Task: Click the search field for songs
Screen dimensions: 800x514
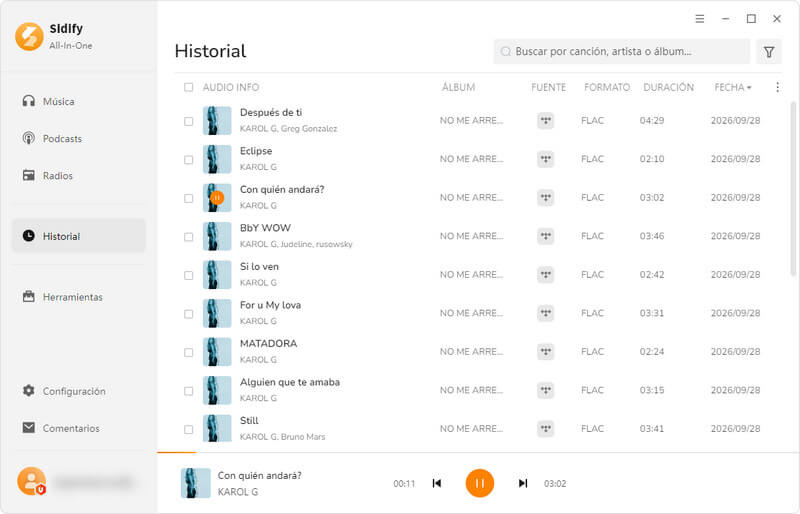Action: [621, 52]
